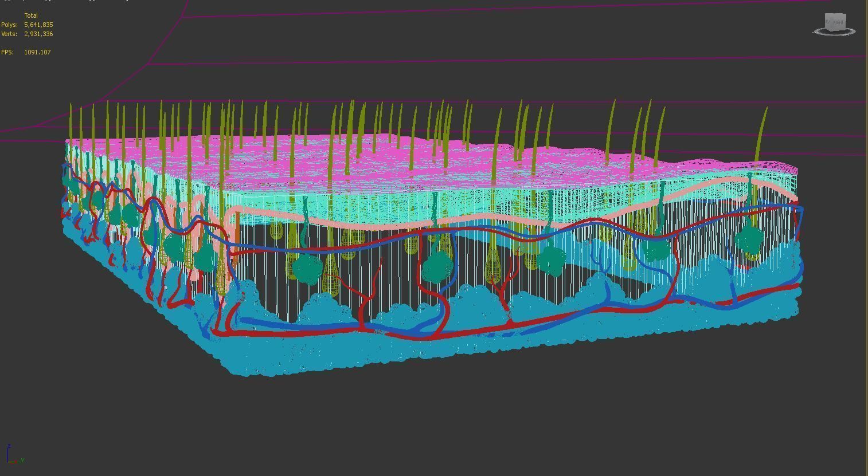
Task: Click the Verts count 2,931,336
Action: point(38,34)
